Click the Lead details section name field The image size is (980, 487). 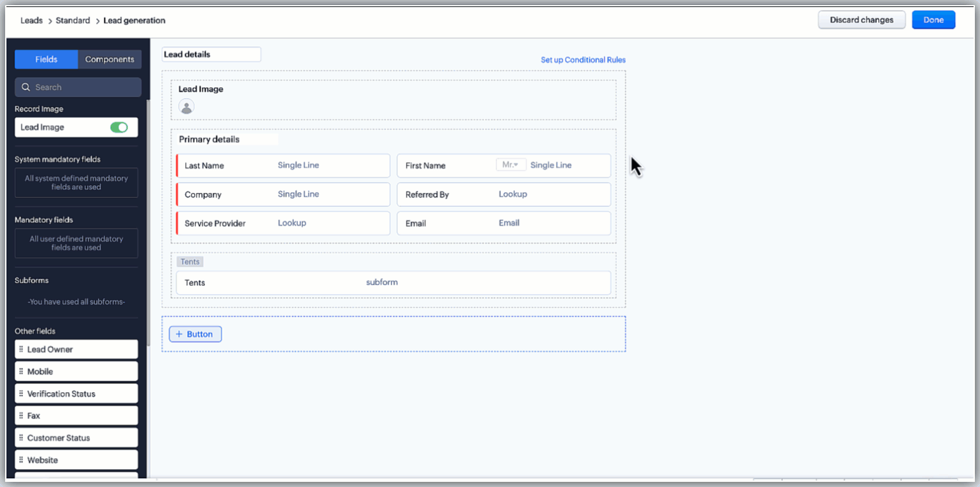pyautogui.click(x=211, y=54)
